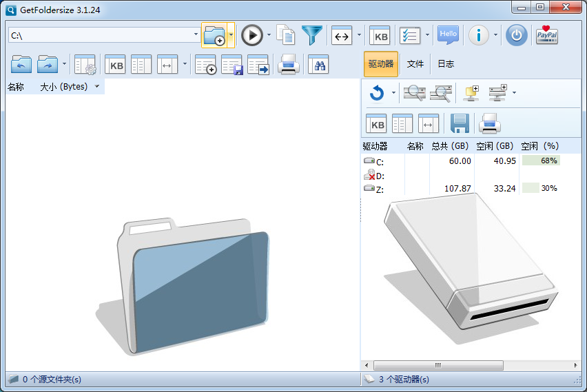Switch to the 文件 tab
Screen dimensions: 587x392
coord(415,64)
